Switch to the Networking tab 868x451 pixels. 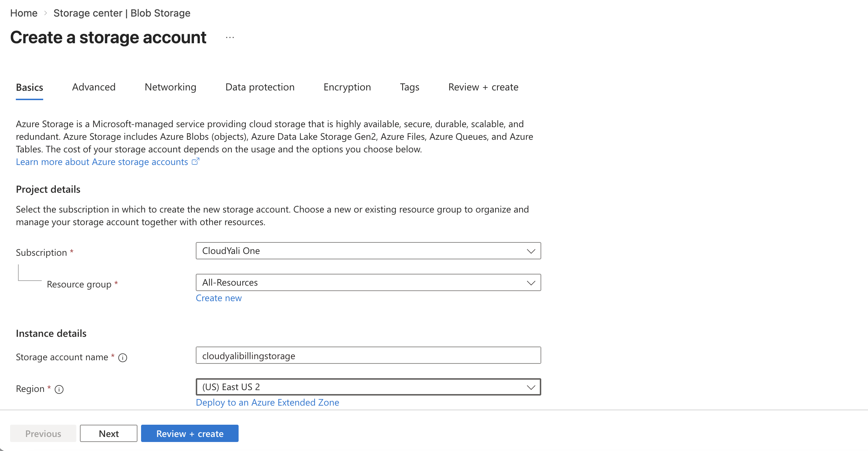(170, 87)
